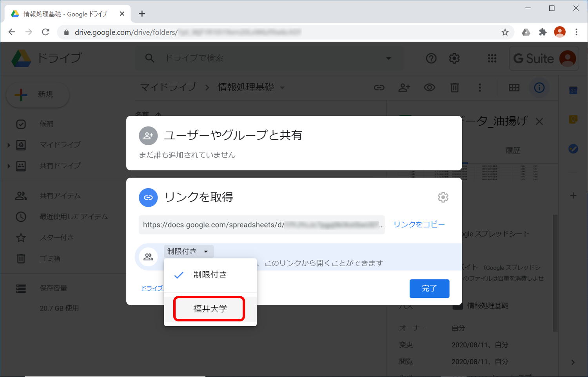This screenshot has height=377, width=588.
Task: Click the people icon beside 制限付き
Action: click(x=148, y=257)
